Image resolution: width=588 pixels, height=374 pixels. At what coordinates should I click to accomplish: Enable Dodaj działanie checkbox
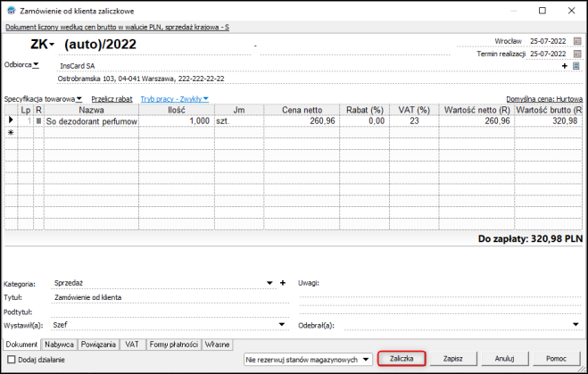12,360
